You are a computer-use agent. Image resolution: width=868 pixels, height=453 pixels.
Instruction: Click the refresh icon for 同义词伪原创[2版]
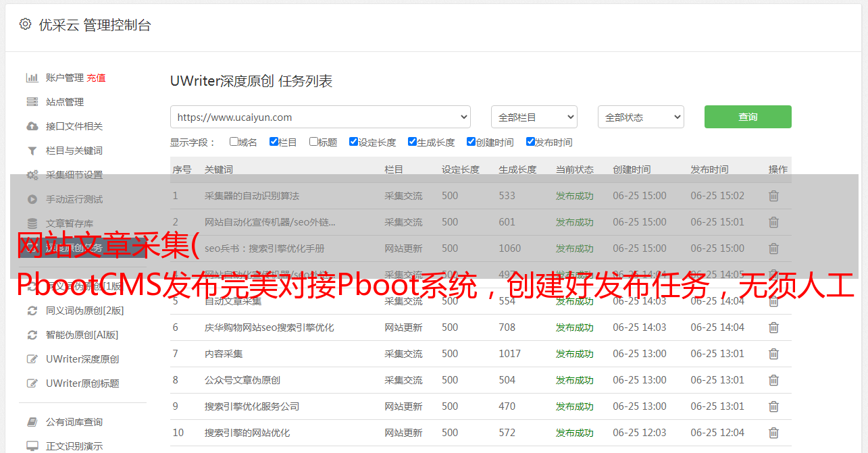32,311
